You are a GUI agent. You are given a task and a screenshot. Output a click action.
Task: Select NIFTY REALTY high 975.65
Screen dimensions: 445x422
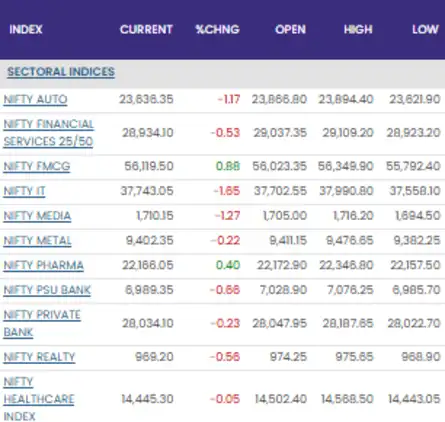354,357
